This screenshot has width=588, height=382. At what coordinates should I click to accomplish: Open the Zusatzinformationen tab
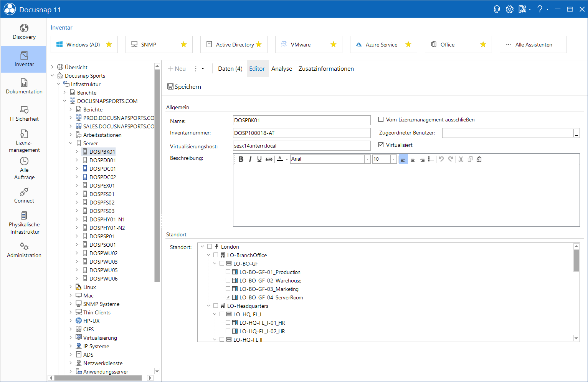click(x=326, y=69)
